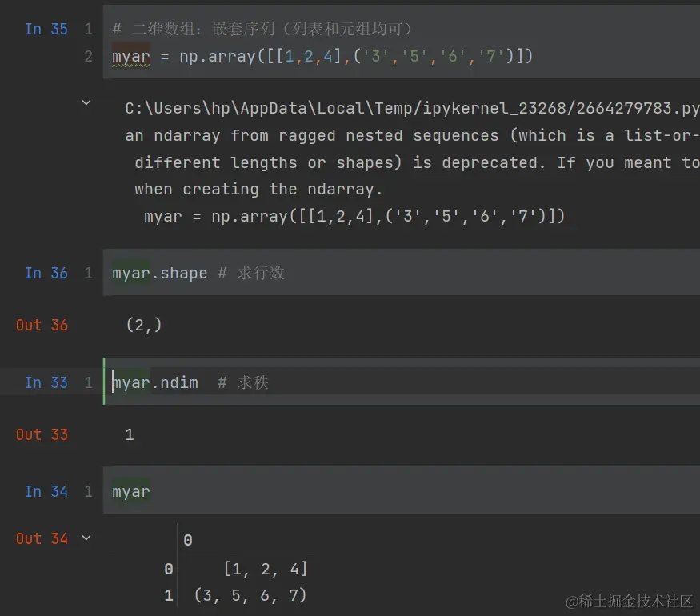Click the column header 0 in output table
Screen dimensions: 700x616
click(188, 541)
